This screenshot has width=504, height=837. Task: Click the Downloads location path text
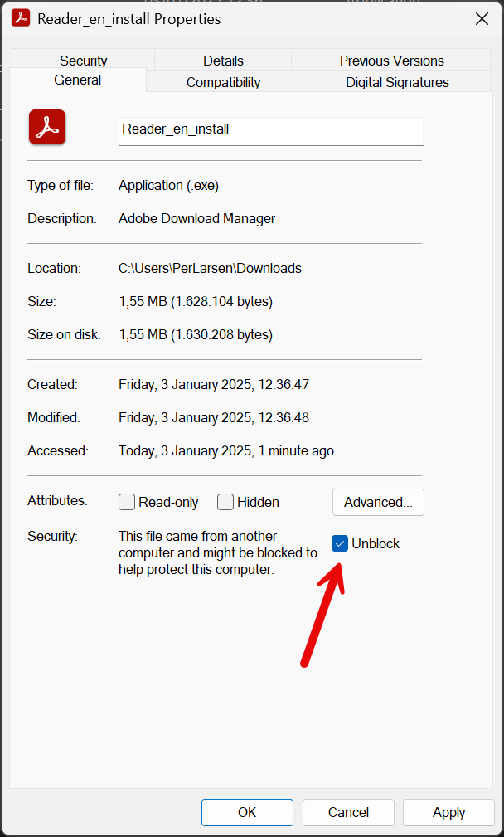pyautogui.click(x=210, y=268)
